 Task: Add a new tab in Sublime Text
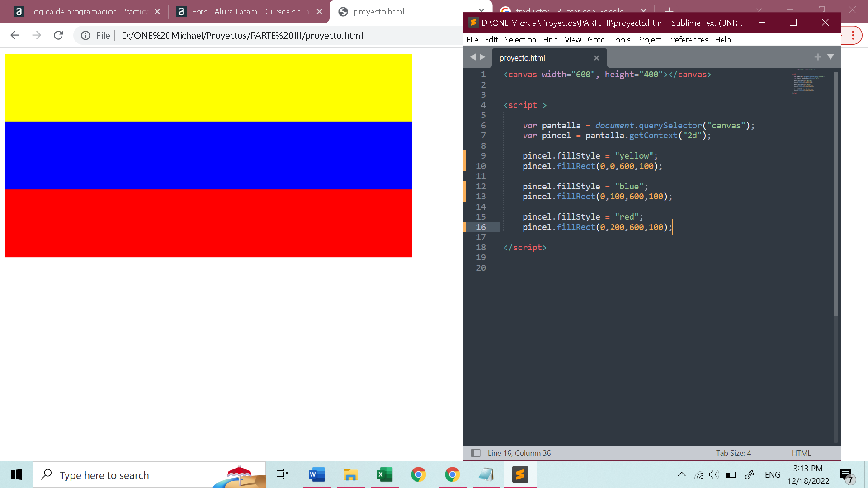818,57
